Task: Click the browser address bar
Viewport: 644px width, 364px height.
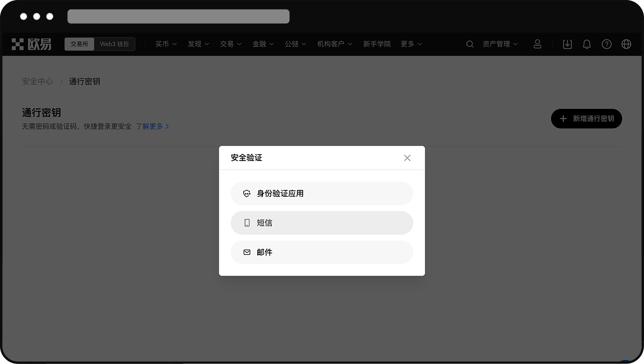Action: [x=178, y=16]
